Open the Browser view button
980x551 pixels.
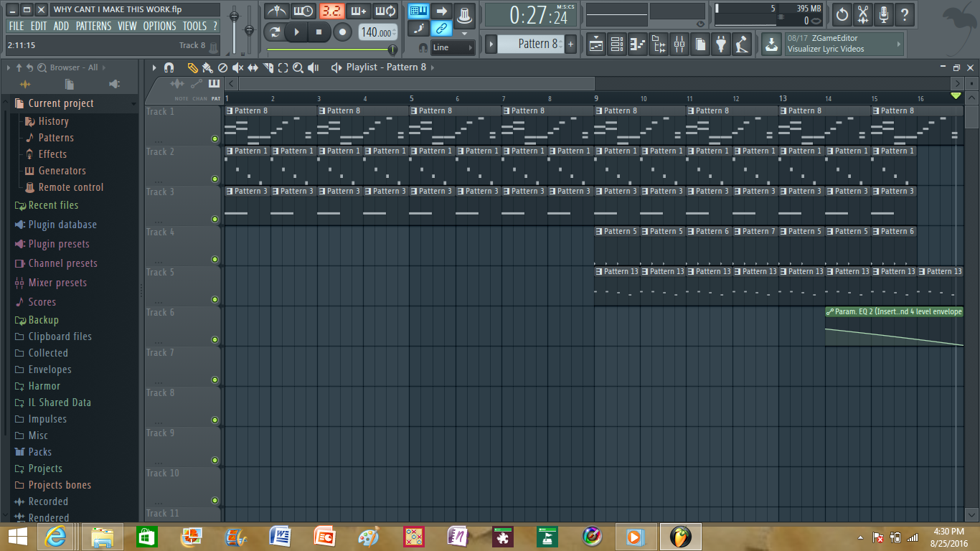point(659,44)
